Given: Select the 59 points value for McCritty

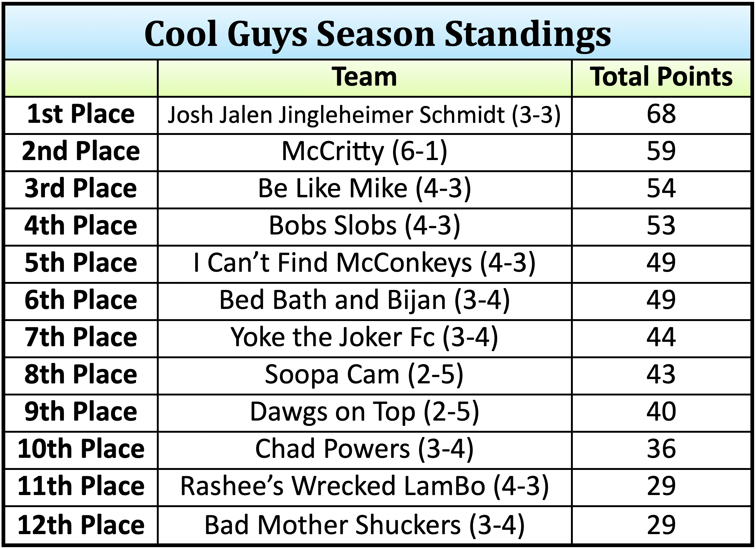Looking at the screenshot, I should coord(661,152).
